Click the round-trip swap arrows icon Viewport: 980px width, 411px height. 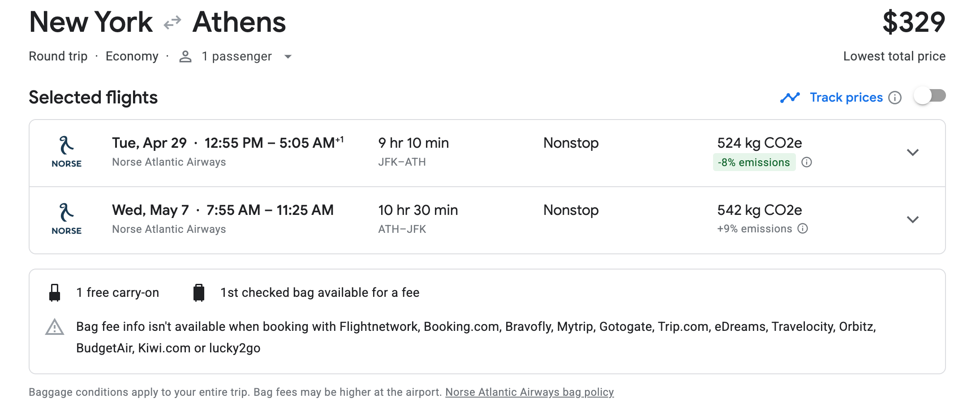point(172,22)
